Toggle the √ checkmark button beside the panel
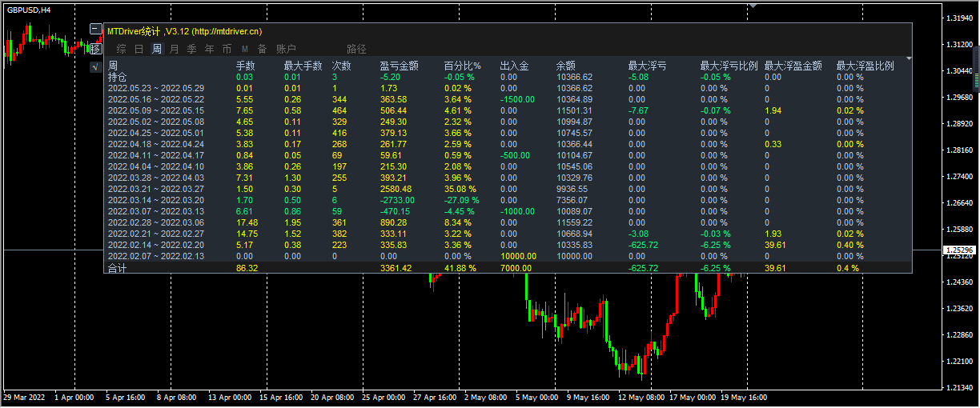980x408 pixels. tap(95, 67)
